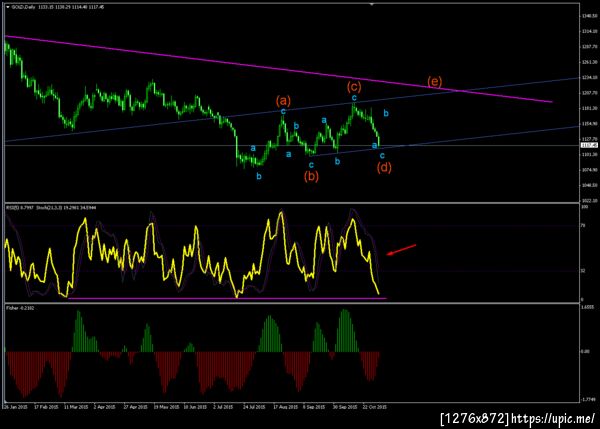Open the triangle menu beside GOLD,Daily title
Screen dimensions: 600x429
[x=8, y=7]
